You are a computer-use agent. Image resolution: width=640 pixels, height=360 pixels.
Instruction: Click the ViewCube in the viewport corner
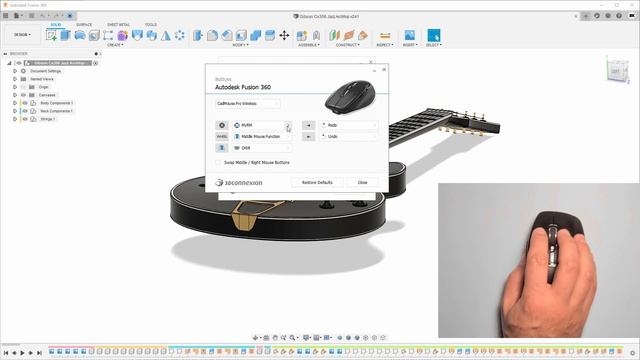click(x=618, y=70)
